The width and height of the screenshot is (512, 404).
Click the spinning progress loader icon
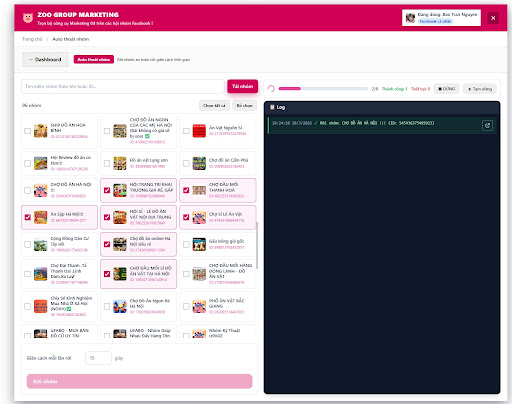[271, 89]
